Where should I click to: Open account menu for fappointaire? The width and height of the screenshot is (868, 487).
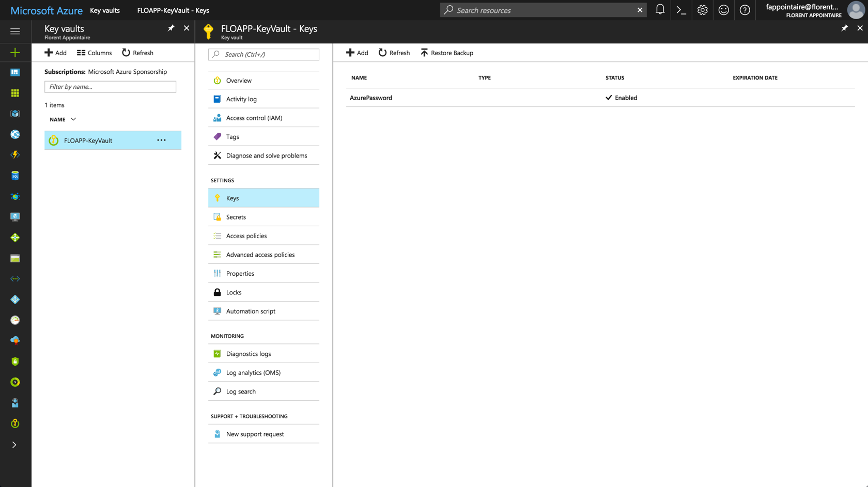click(815, 10)
